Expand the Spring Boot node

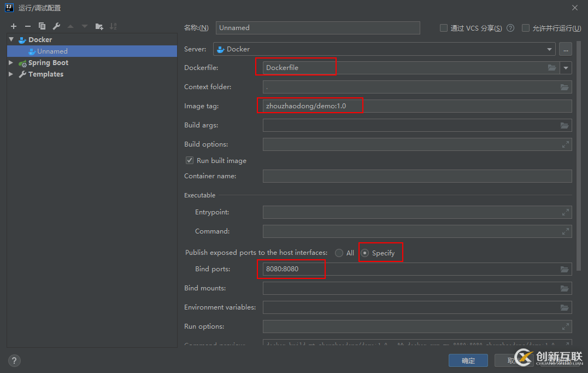11,63
